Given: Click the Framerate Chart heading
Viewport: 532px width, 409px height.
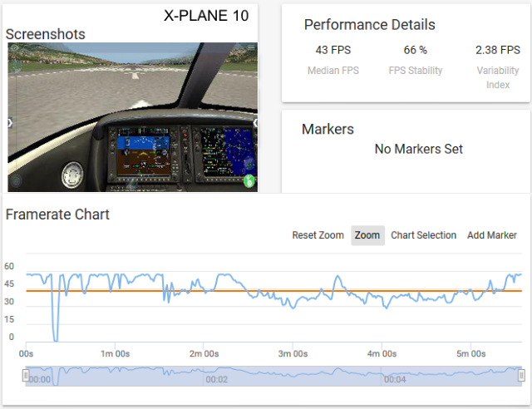Looking at the screenshot, I should point(57,214).
